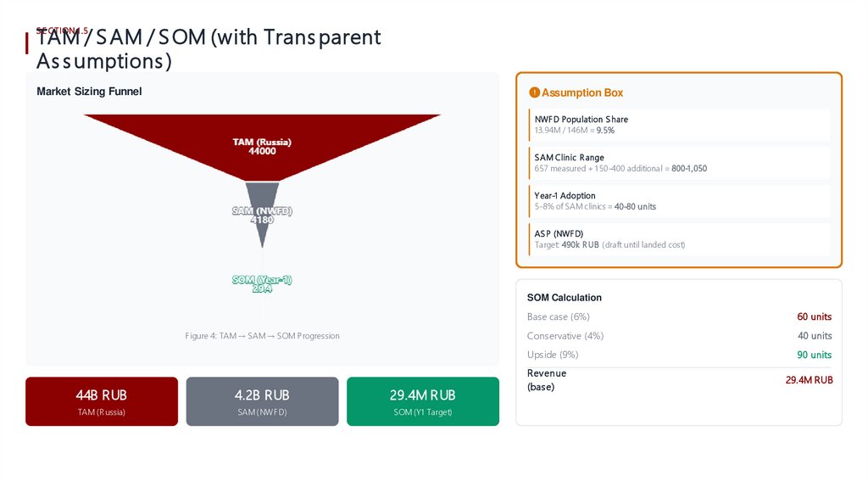Screen dimensions: 868x487
Task: Click the green 29.4M RUB SOM card
Action: pos(422,401)
